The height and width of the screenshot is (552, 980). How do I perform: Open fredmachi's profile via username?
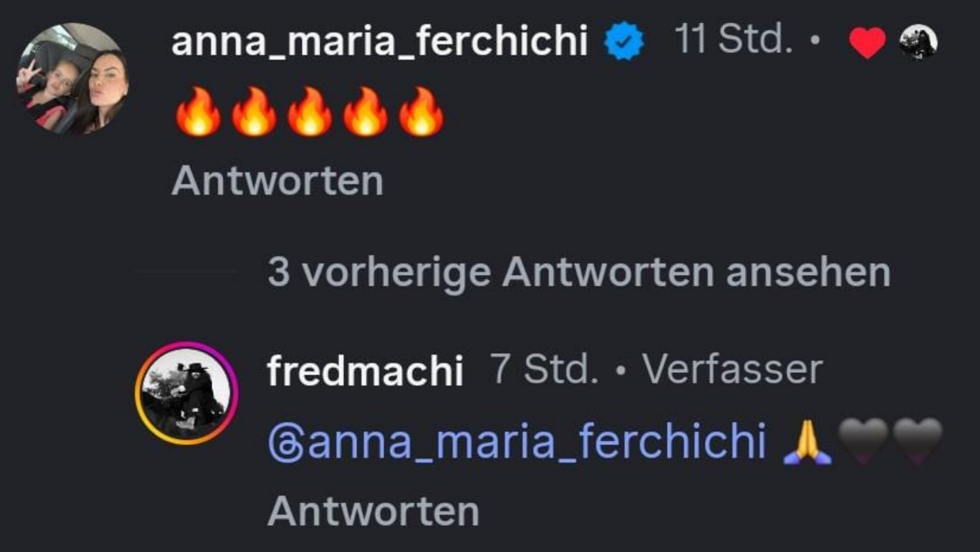[365, 371]
